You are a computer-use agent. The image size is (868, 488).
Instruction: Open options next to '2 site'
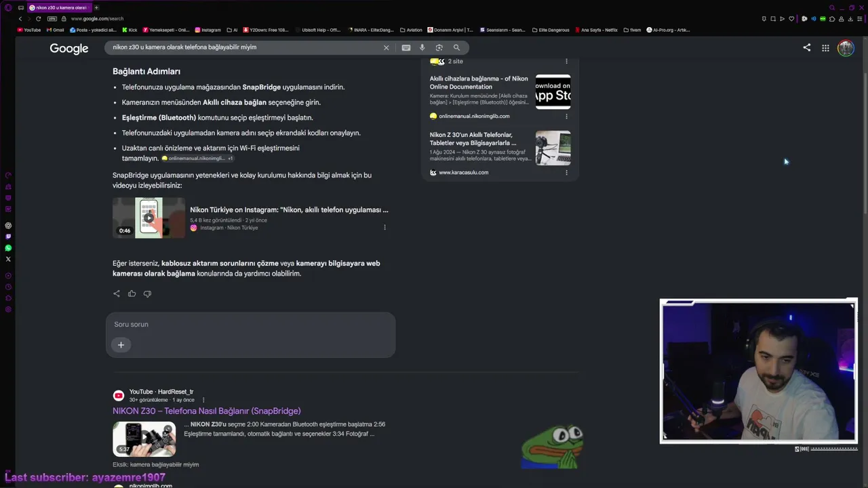[x=566, y=61]
